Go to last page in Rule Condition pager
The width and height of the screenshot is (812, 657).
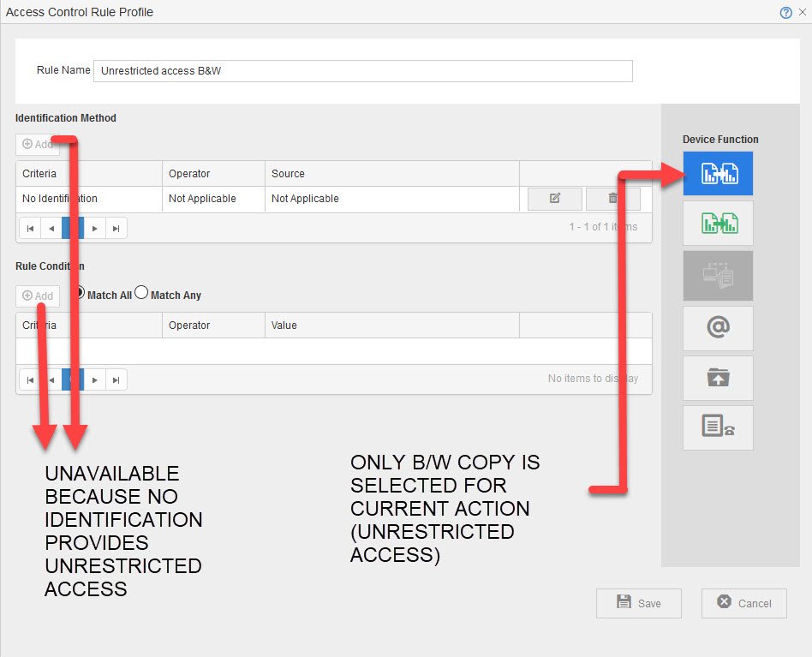(x=116, y=380)
